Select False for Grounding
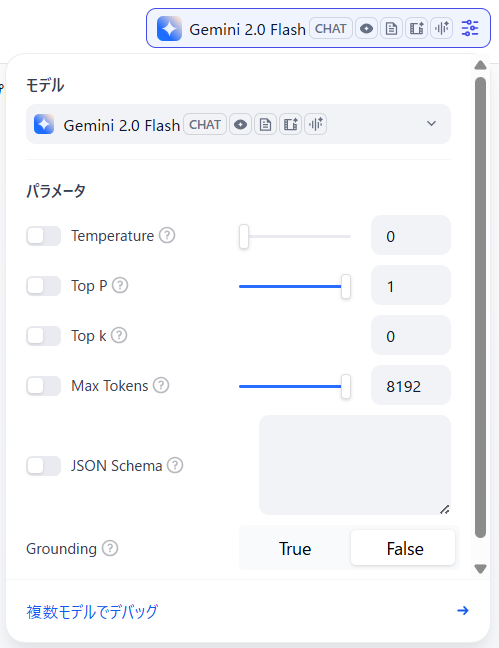The height and width of the screenshot is (648, 499). pos(403,548)
